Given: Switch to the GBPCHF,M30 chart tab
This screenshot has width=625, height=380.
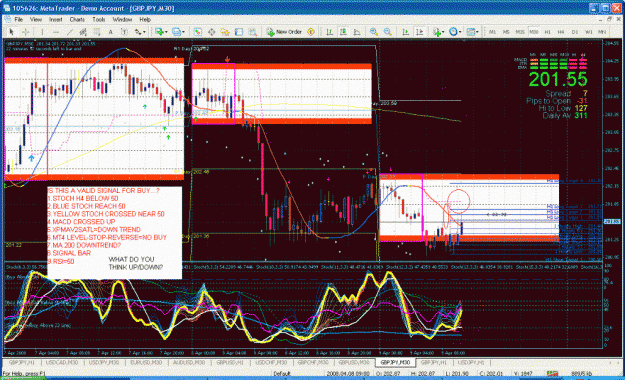Looking at the screenshot, I should coord(312,362).
